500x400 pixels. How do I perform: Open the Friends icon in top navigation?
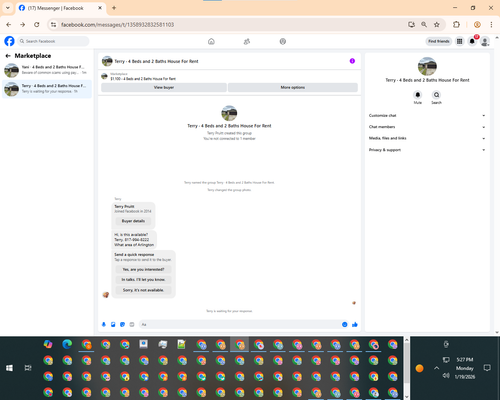[247, 41]
